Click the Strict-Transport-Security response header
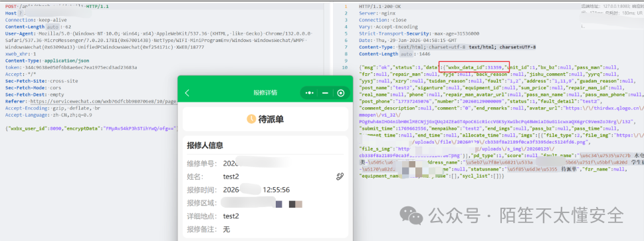 [x=419, y=34]
